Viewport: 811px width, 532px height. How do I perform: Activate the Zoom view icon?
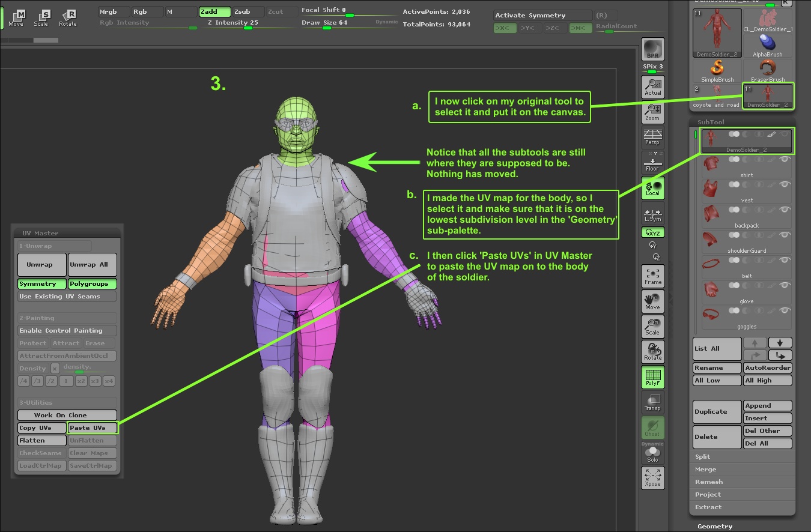tap(652, 112)
